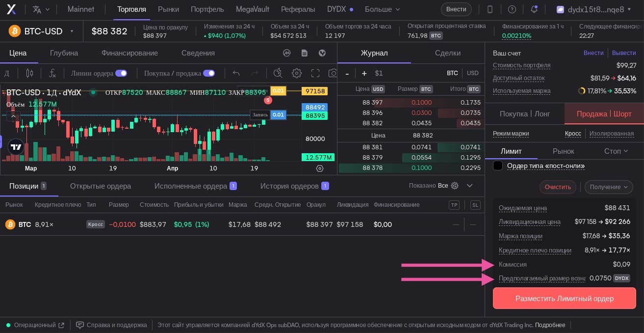Click Разместить Лимитный ордер button
The image size is (644, 333).
pyautogui.click(x=565, y=298)
